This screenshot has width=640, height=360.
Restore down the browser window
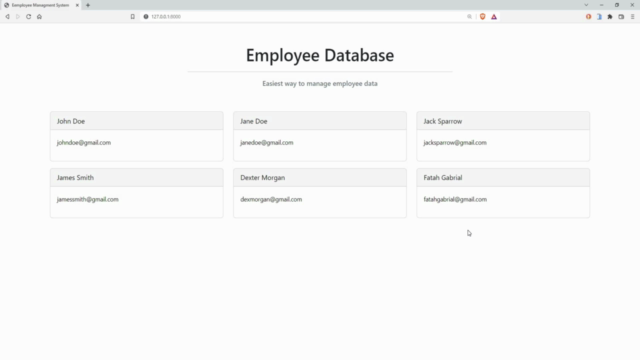pos(617,5)
